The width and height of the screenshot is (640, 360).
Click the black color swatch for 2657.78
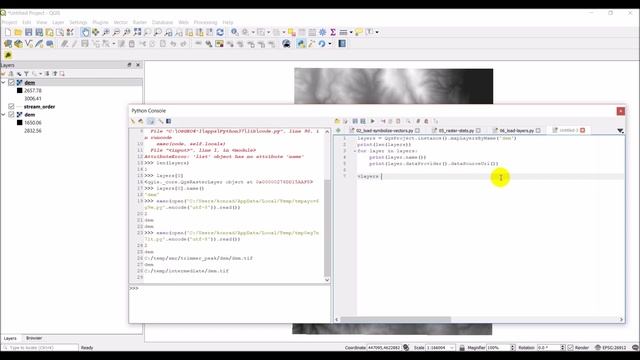pos(19,90)
